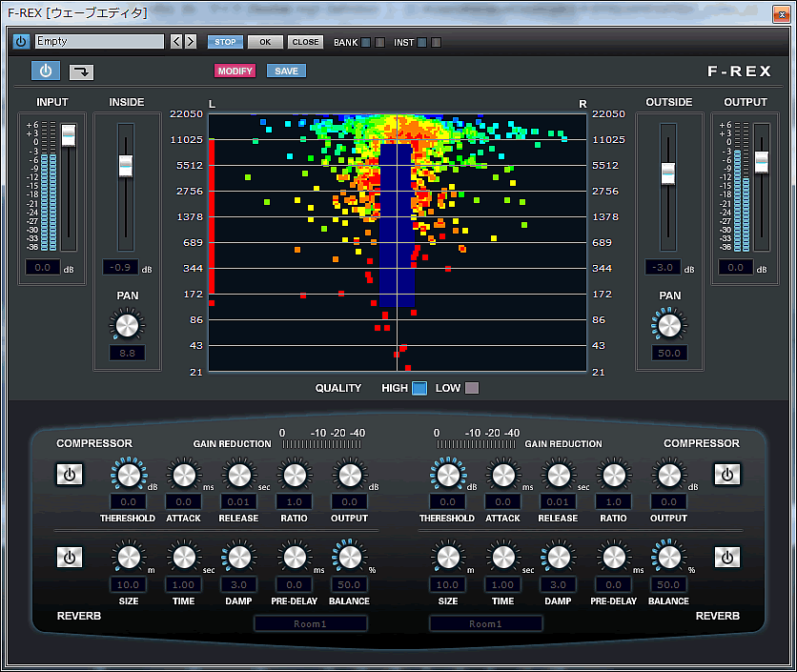
Task: Open the right Room1 reverb type selector
Action: pyautogui.click(x=486, y=623)
